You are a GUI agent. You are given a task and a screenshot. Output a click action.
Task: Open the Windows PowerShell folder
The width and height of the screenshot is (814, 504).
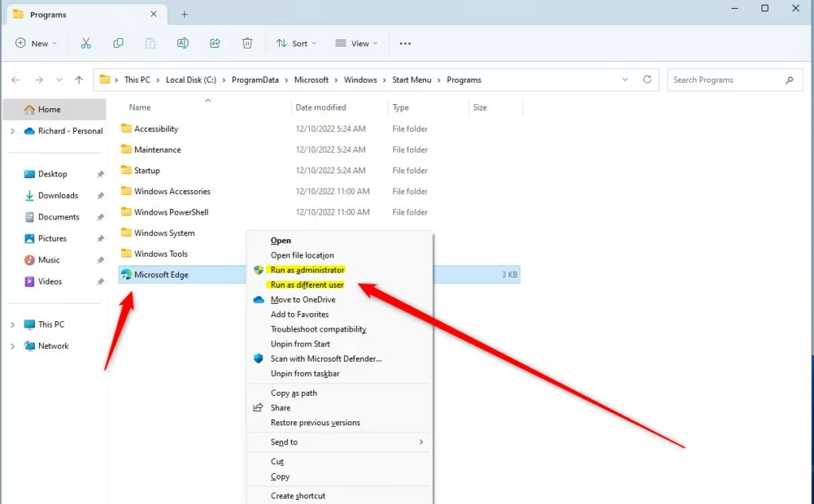pos(171,212)
